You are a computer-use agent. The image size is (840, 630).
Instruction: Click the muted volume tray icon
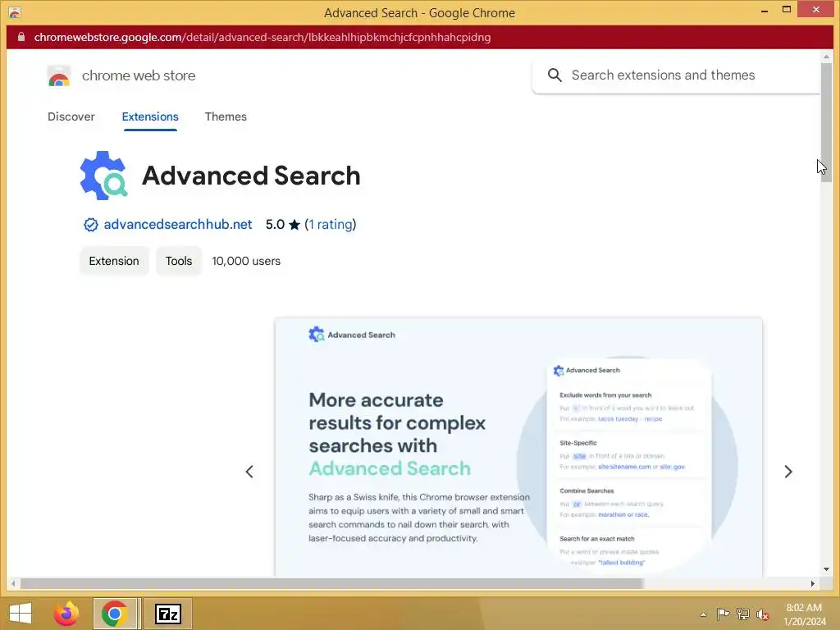762,614
